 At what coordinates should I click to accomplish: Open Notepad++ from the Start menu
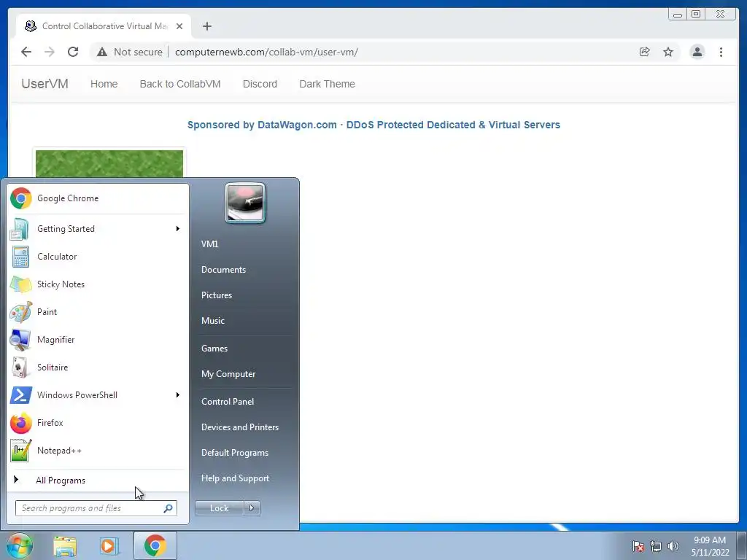pyautogui.click(x=97, y=451)
